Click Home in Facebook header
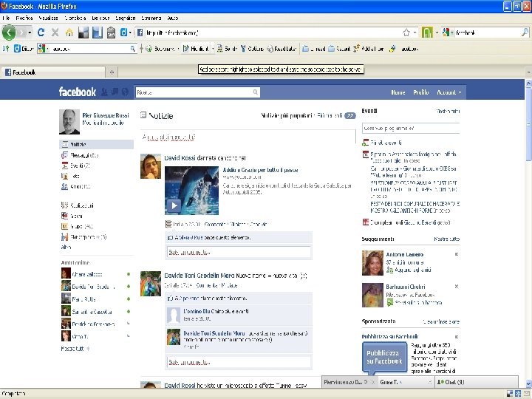This screenshot has width=532, height=399. [x=398, y=92]
